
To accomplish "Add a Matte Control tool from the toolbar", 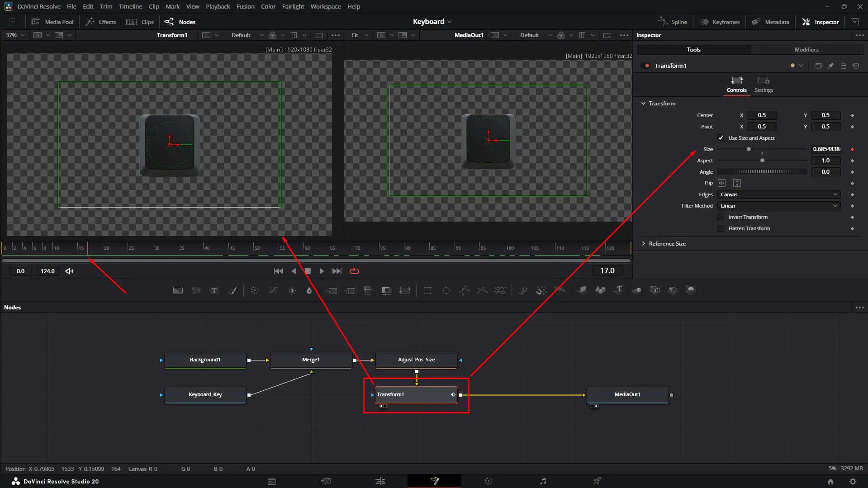I will (x=386, y=290).
